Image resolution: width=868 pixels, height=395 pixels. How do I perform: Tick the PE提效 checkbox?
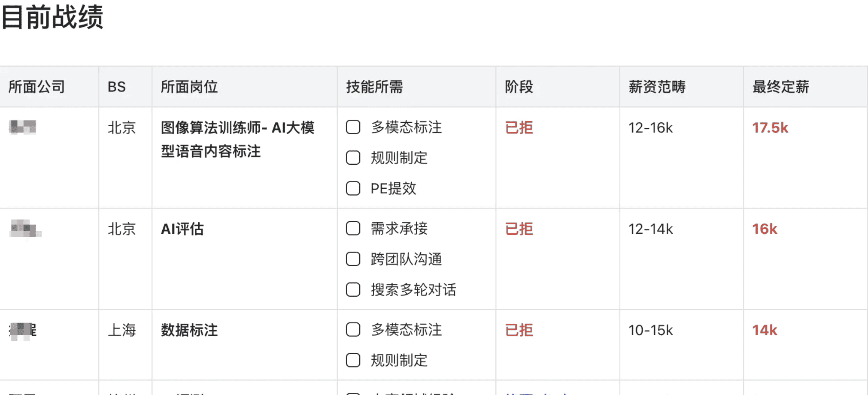353,188
